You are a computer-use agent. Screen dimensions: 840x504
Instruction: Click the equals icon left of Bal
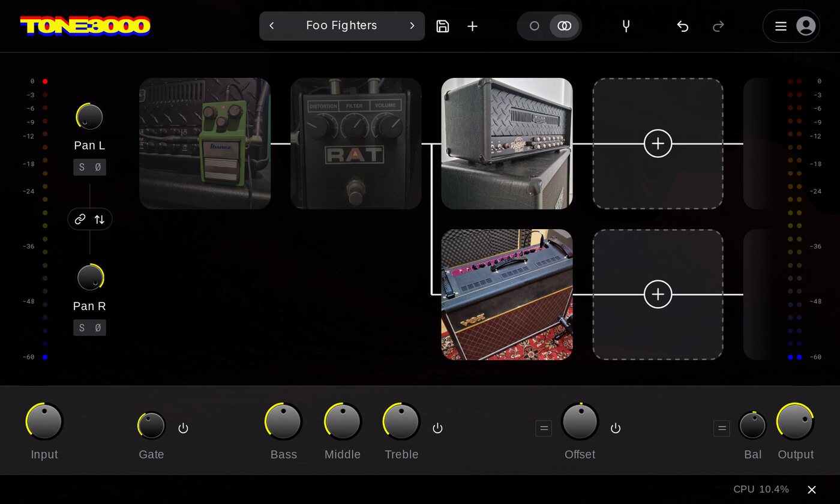coord(722,428)
